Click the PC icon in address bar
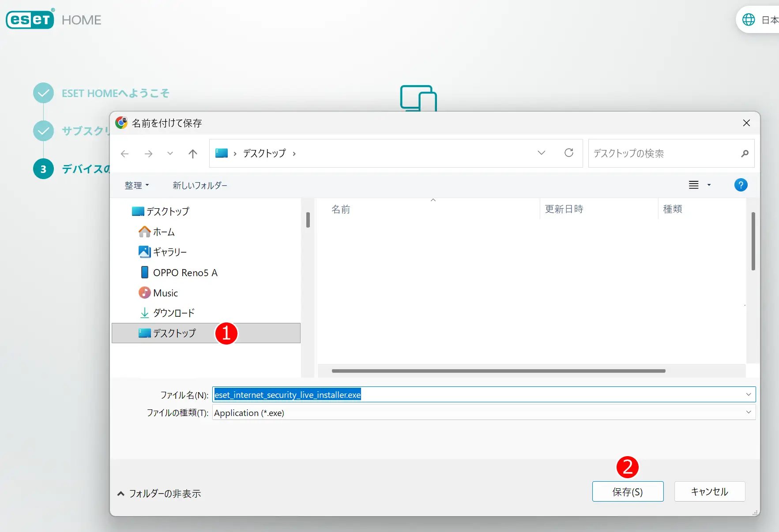779x532 pixels. (221, 153)
